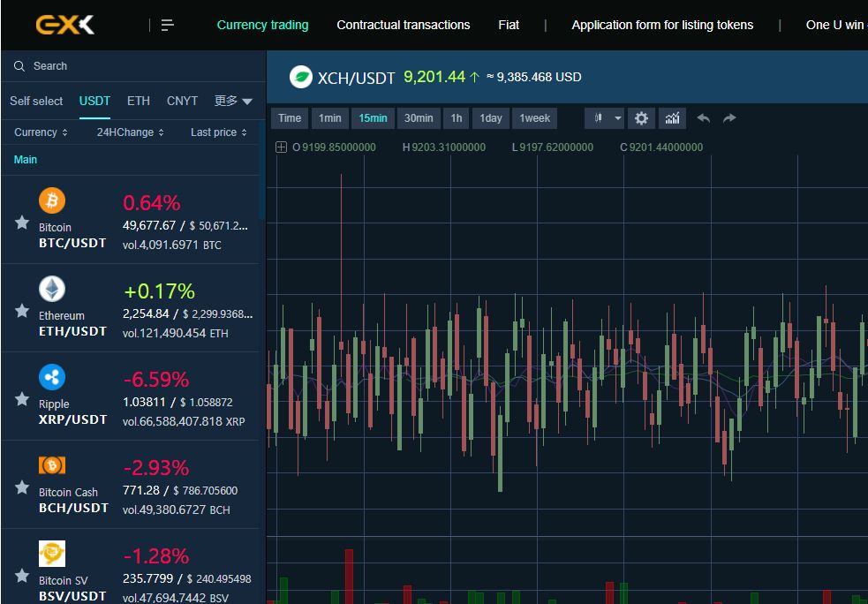This screenshot has height=604, width=868.
Task: Click the C 9201.44000000 close value
Action: click(661, 147)
